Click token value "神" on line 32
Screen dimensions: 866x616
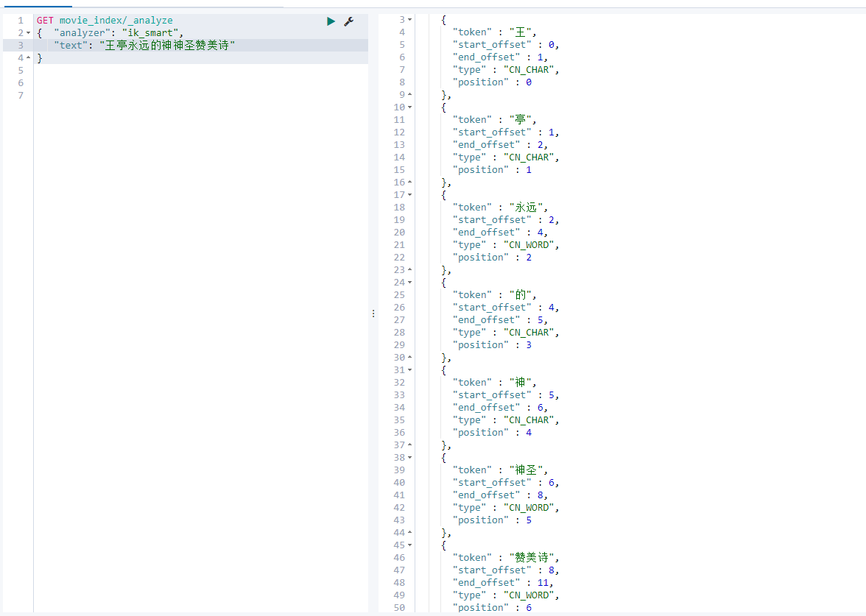coord(520,383)
